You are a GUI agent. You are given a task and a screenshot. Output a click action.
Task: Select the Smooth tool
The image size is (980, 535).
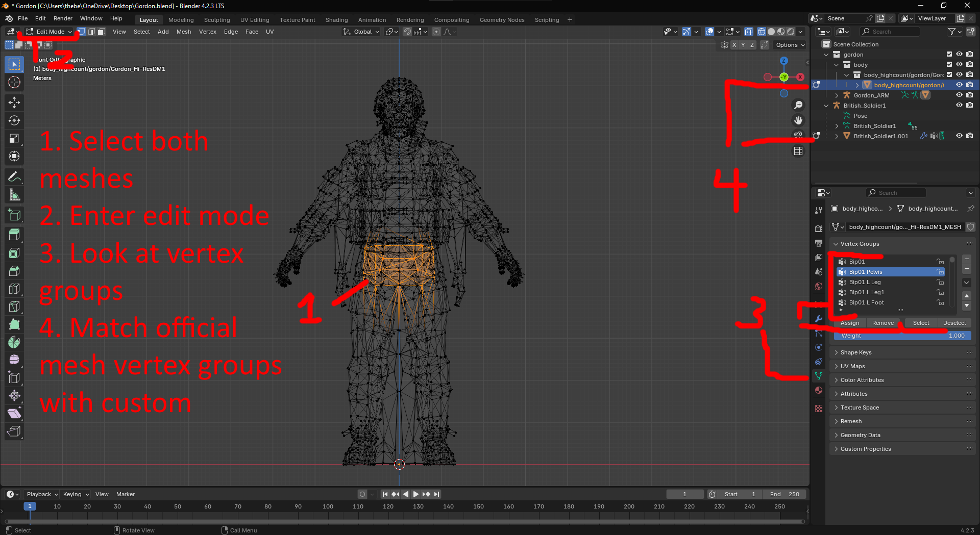coord(14,360)
